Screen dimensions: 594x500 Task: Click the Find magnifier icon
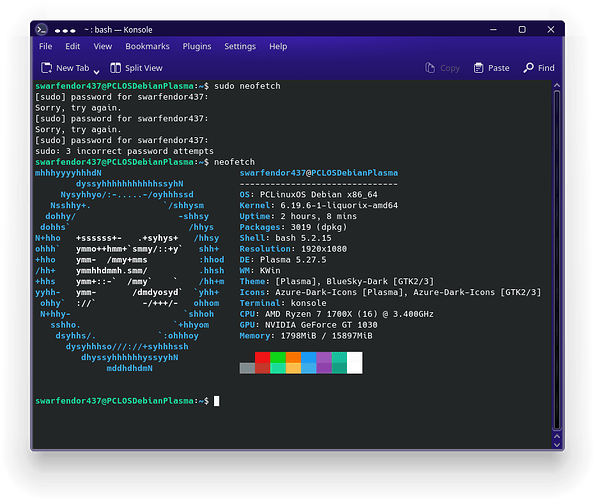tap(528, 68)
